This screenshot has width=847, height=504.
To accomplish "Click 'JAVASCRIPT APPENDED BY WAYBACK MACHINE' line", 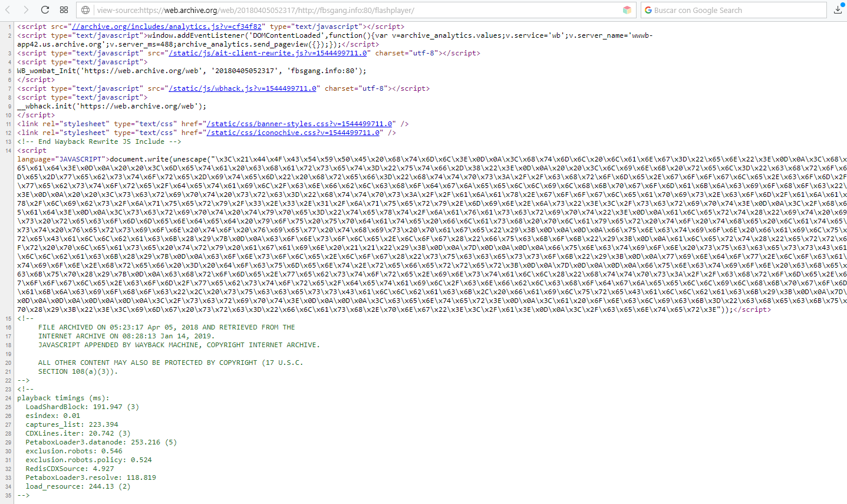I will pyautogui.click(x=179, y=345).
